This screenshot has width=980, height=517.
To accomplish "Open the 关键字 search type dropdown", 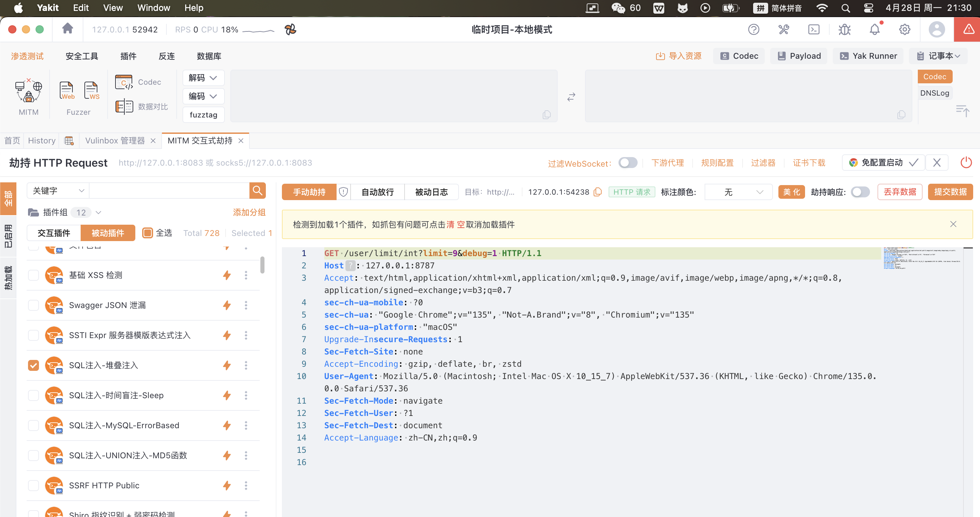I will coord(58,191).
